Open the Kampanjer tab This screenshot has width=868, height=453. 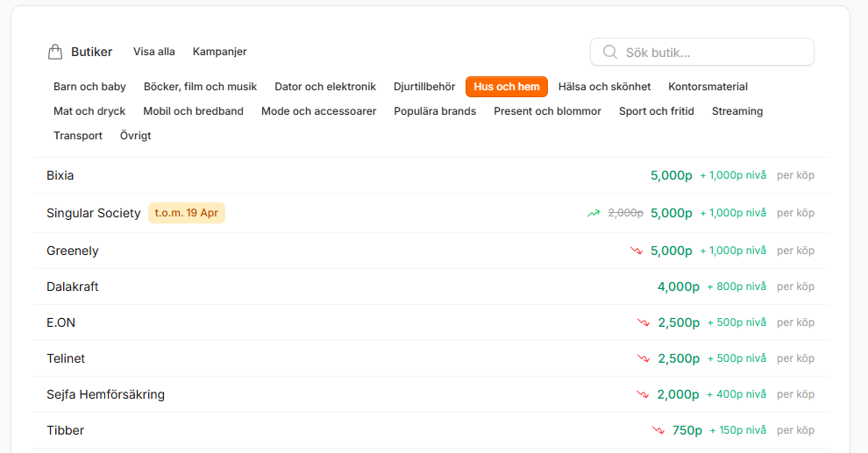pyautogui.click(x=220, y=52)
